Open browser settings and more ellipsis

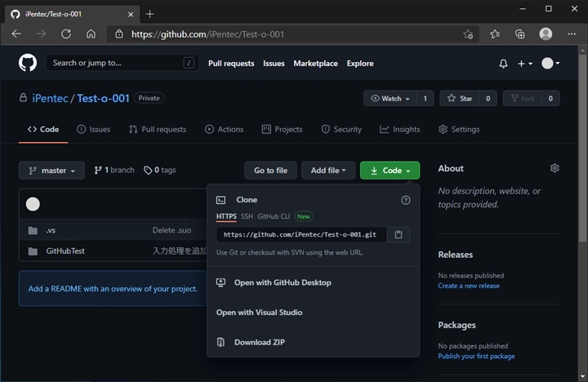(572, 34)
